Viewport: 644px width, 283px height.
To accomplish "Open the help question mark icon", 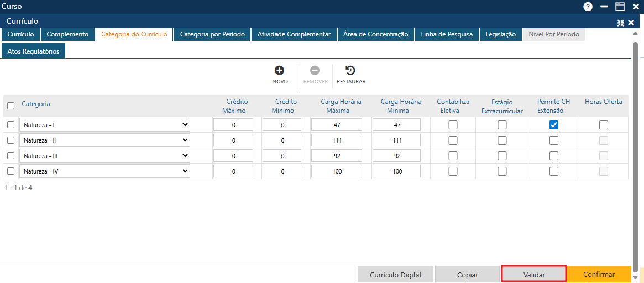I will (588, 7).
